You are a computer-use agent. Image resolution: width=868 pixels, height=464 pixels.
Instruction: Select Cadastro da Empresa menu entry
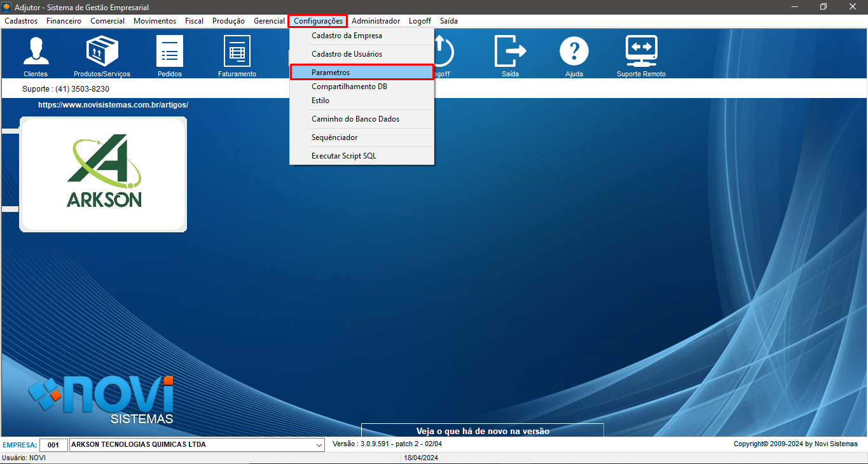tap(362, 36)
